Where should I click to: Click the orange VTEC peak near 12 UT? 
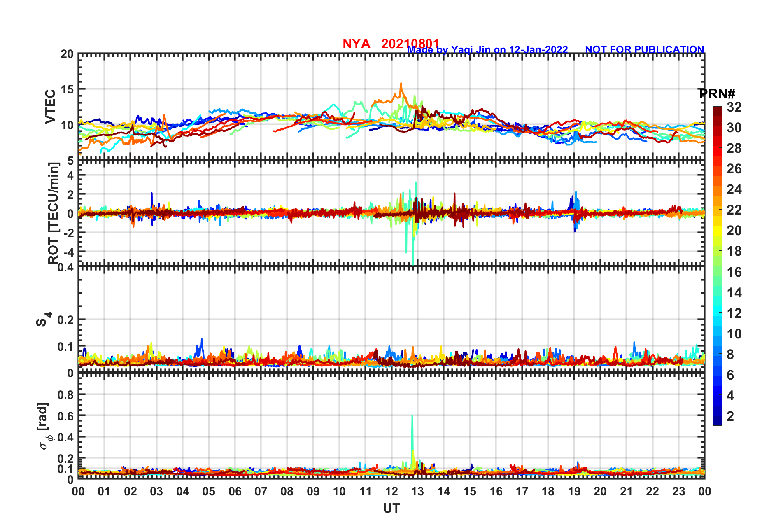(x=401, y=84)
